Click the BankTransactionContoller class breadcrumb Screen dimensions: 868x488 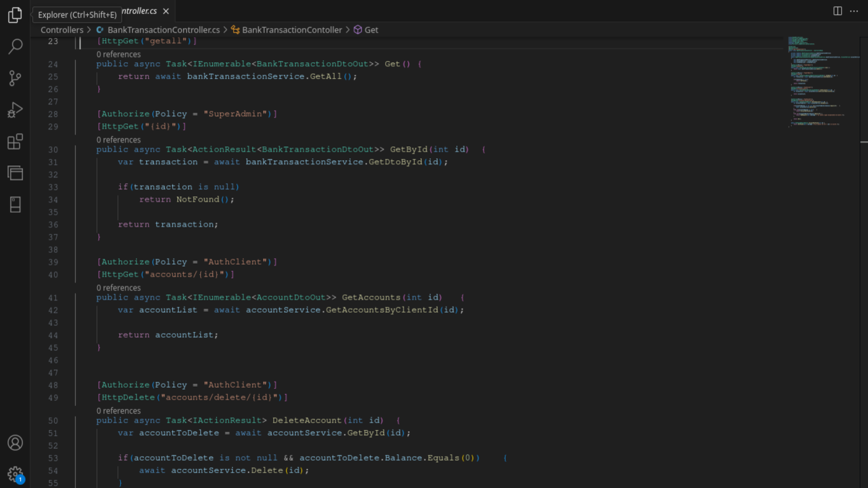click(x=292, y=30)
